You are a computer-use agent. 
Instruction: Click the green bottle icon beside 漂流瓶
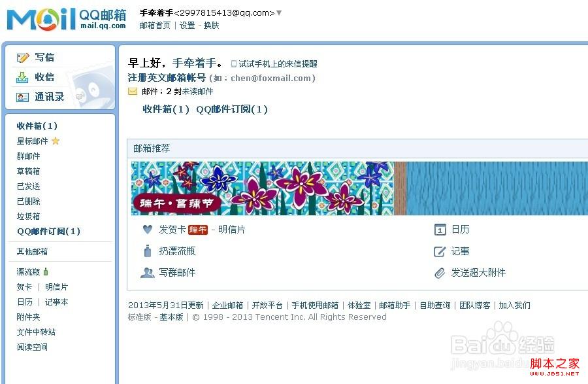(46, 271)
